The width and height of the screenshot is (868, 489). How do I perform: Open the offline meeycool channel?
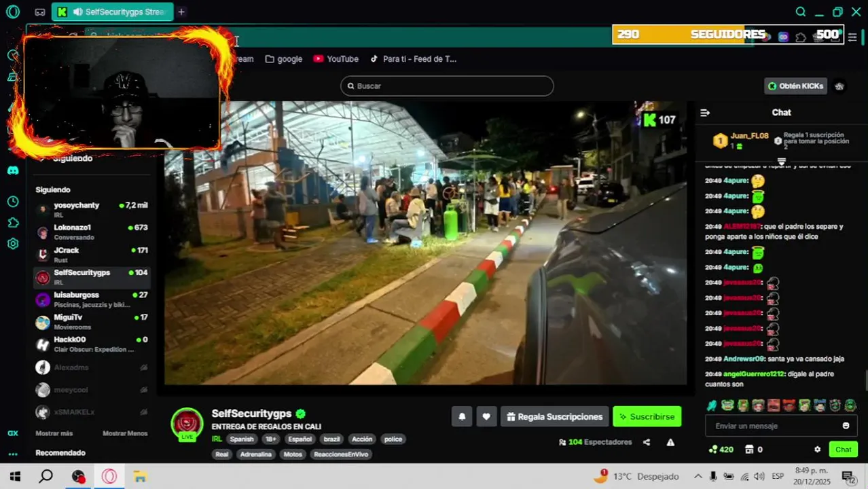click(92, 390)
